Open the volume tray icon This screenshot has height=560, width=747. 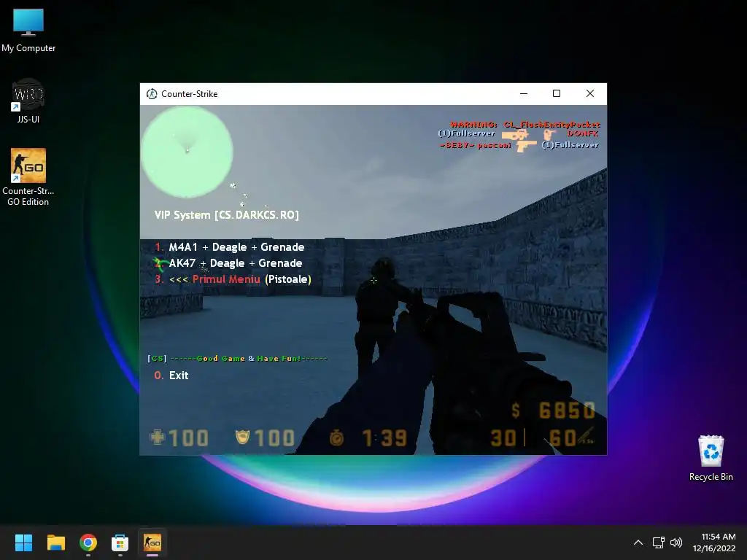click(x=676, y=542)
